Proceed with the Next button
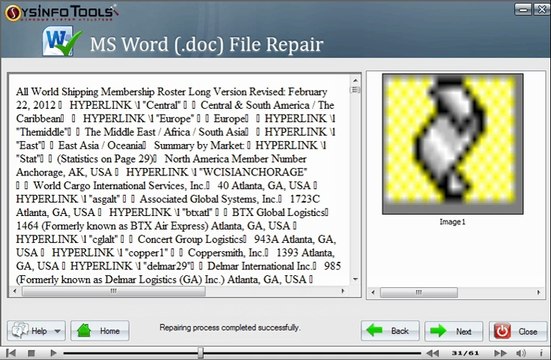Image resolution: width=551 pixels, height=360 pixels. pyautogui.click(x=454, y=331)
